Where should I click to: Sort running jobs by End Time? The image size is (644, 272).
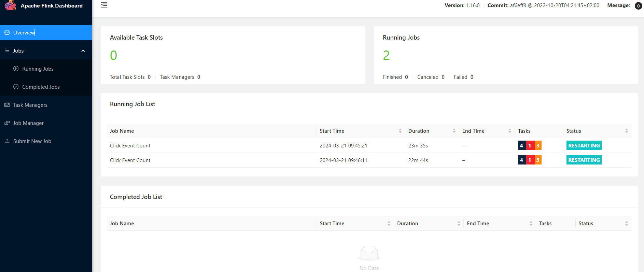510,131
